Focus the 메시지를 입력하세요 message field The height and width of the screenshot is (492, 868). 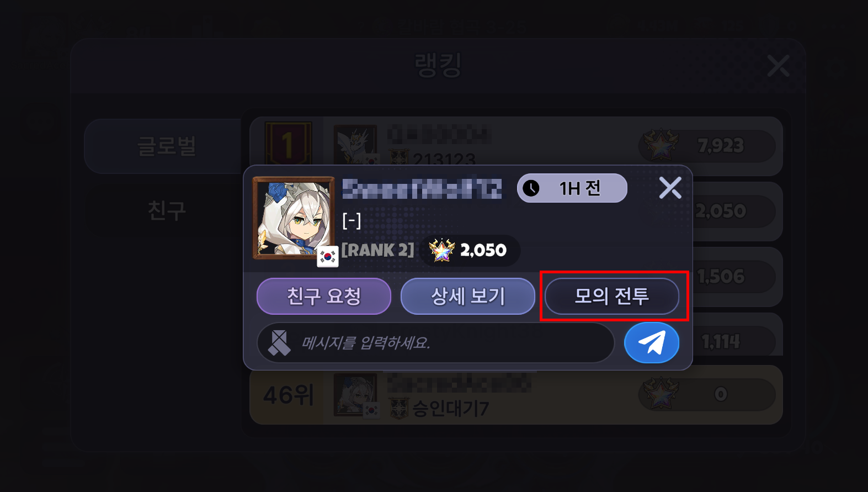436,343
